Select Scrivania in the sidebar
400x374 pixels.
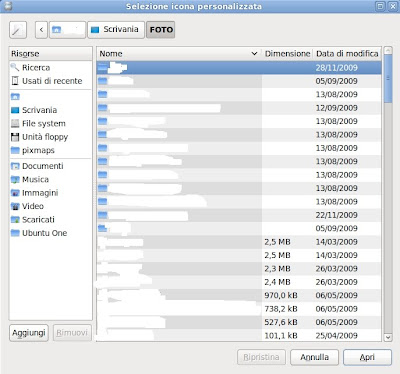pos(50,110)
